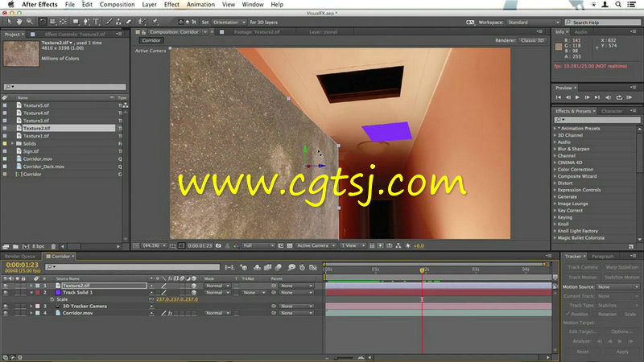Select the Hand tool
This screenshot has height=362, width=644.
pyautogui.click(x=19, y=22)
